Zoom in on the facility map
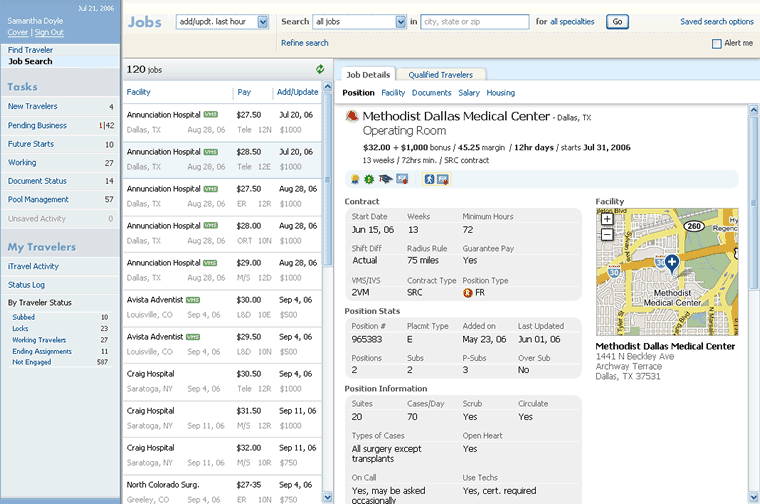 pyautogui.click(x=607, y=219)
